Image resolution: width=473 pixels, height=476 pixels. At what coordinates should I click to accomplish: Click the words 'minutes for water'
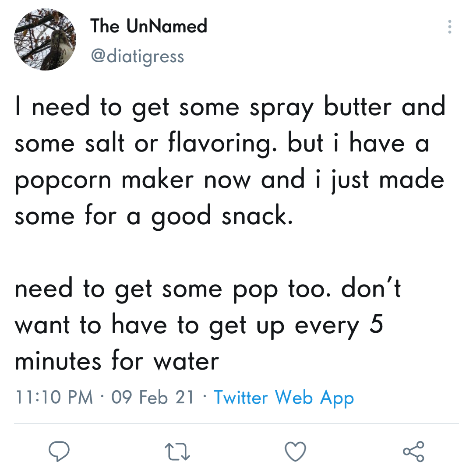pyautogui.click(x=117, y=361)
